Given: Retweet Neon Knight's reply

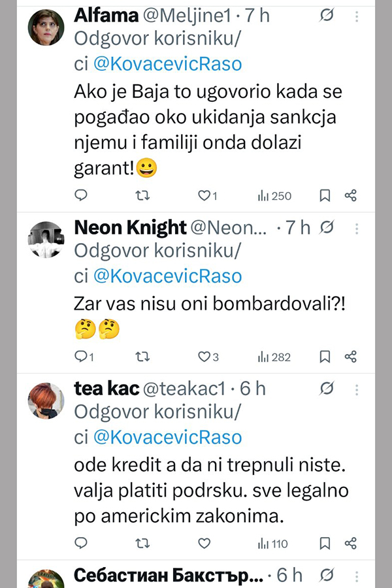Looking at the screenshot, I should click(142, 357).
